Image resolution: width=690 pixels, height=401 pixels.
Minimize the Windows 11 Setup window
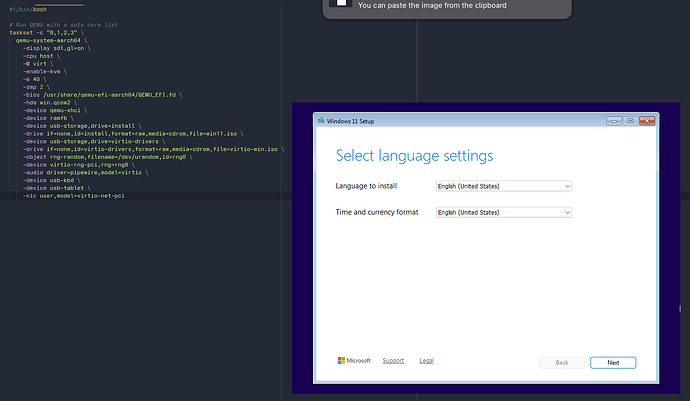point(614,121)
